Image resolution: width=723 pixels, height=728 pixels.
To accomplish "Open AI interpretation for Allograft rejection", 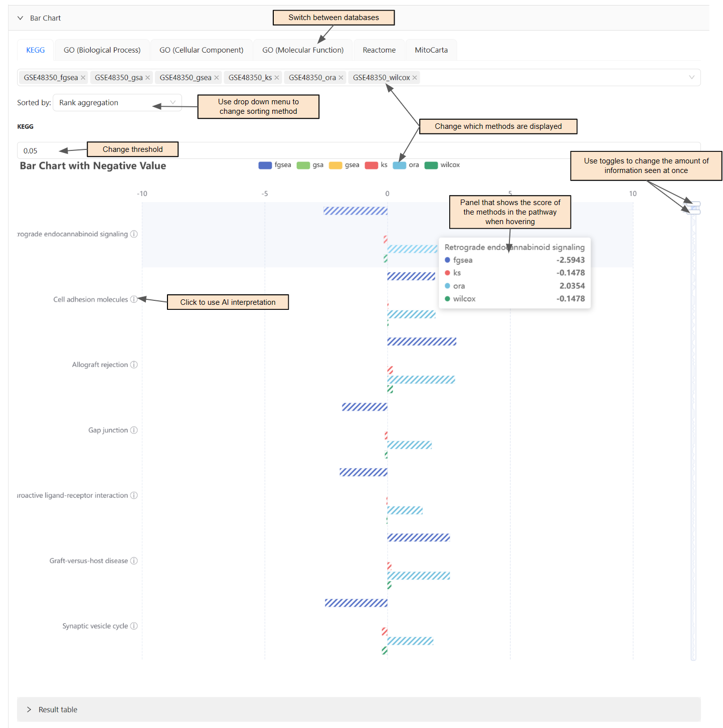I will coord(134,365).
